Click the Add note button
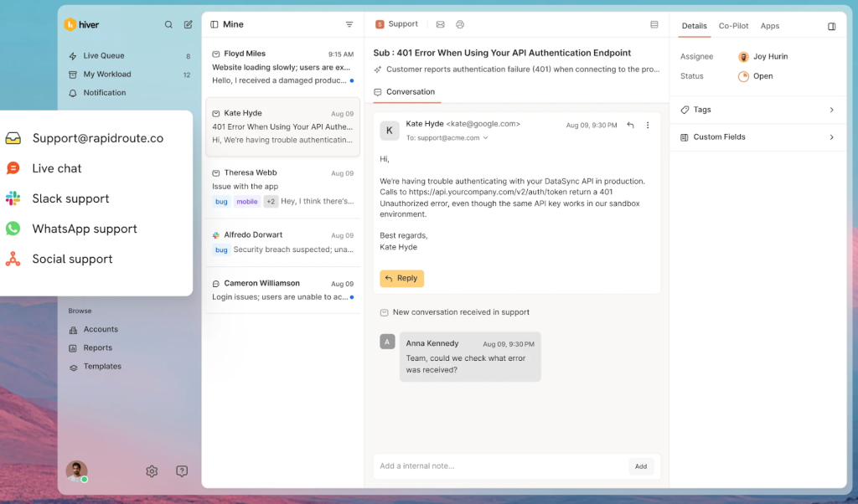 pos(641,466)
